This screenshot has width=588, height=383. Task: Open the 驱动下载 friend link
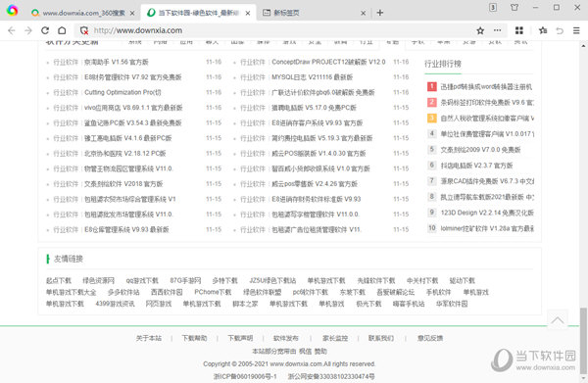click(462, 281)
